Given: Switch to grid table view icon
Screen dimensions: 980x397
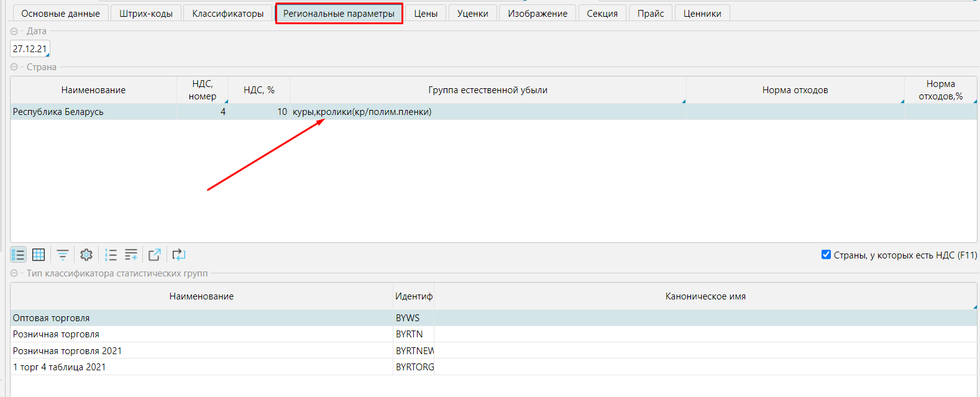Looking at the screenshot, I should (39, 255).
